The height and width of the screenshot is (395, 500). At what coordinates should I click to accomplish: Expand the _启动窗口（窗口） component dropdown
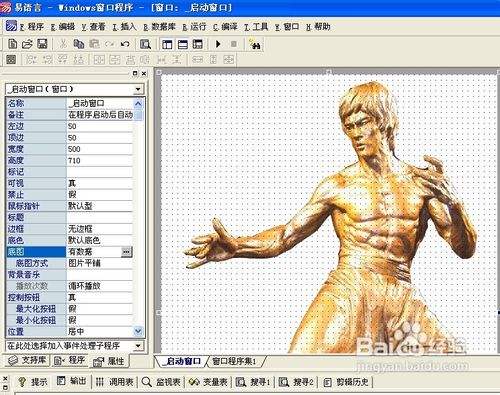pos(138,89)
